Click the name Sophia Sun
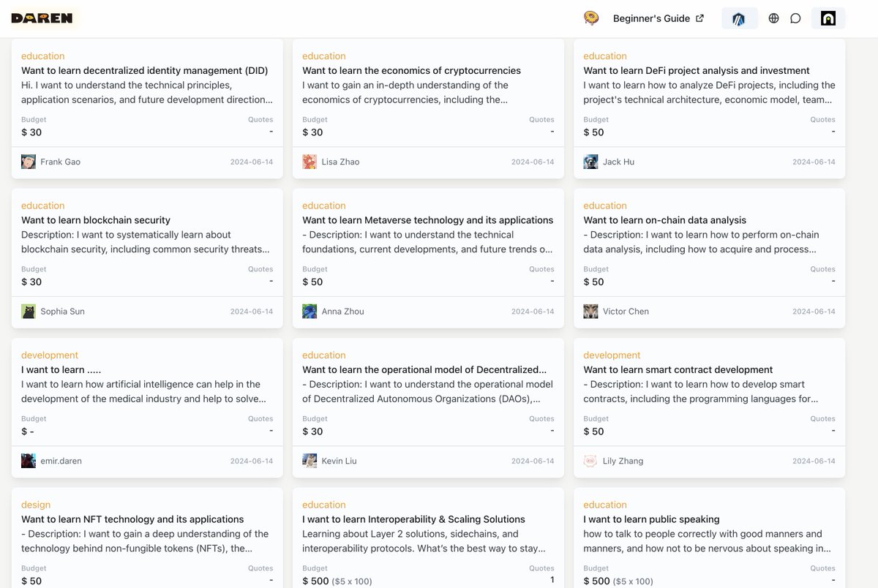 [62, 312]
